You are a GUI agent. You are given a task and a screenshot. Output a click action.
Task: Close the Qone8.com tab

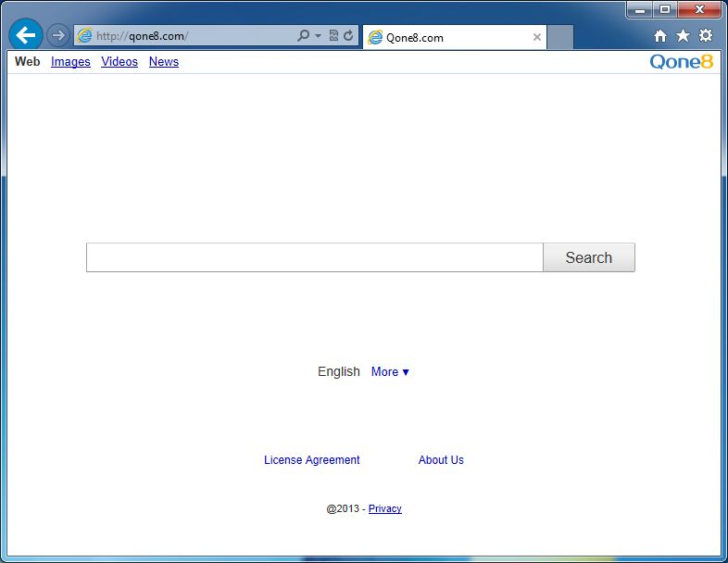click(536, 37)
